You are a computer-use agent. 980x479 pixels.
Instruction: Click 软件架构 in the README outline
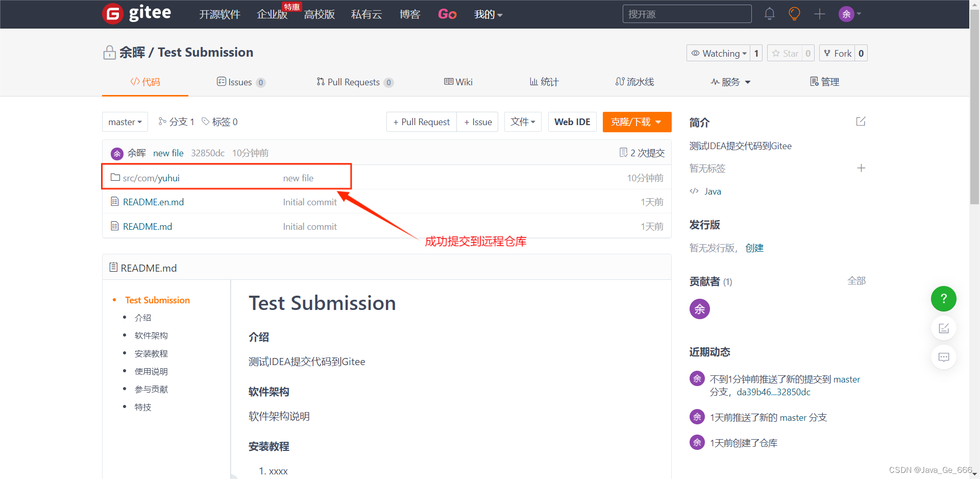(151, 336)
